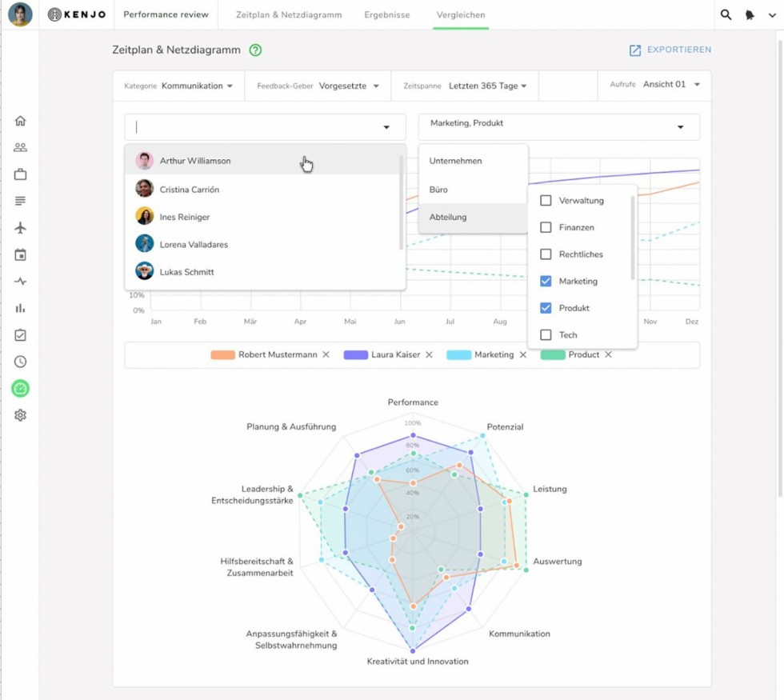Open the people icon in sidebar

point(20,147)
